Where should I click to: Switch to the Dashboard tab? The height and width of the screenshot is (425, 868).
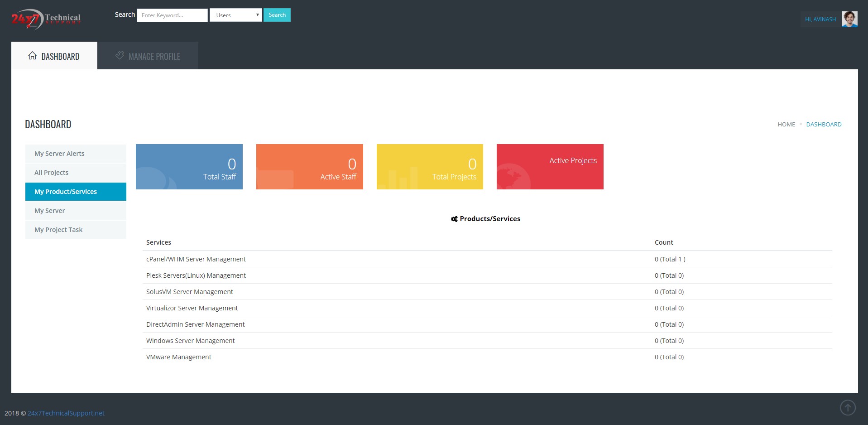pos(54,56)
